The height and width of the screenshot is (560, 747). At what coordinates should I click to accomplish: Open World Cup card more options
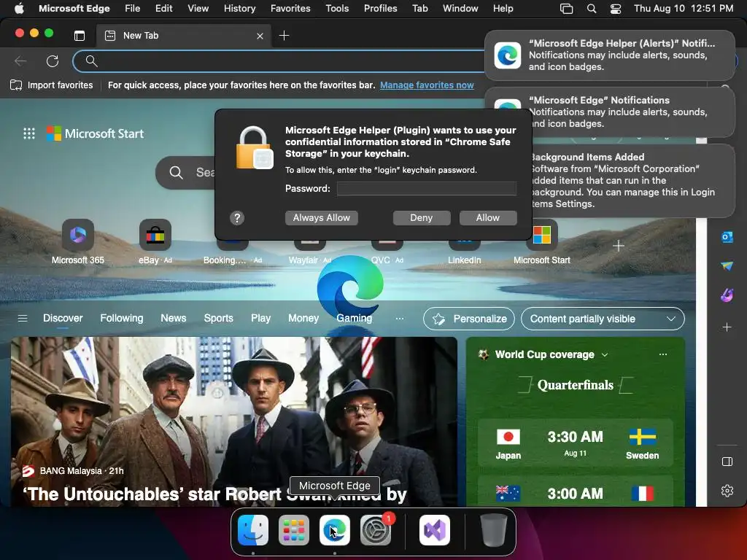click(662, 354)
